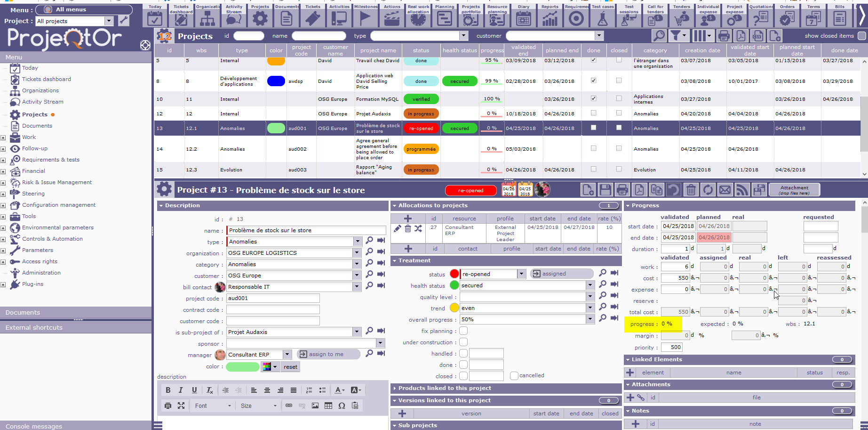The height and width of the screenshot is (430, 868).
Task: Collapse the Description section
Action: pos(161,206)
